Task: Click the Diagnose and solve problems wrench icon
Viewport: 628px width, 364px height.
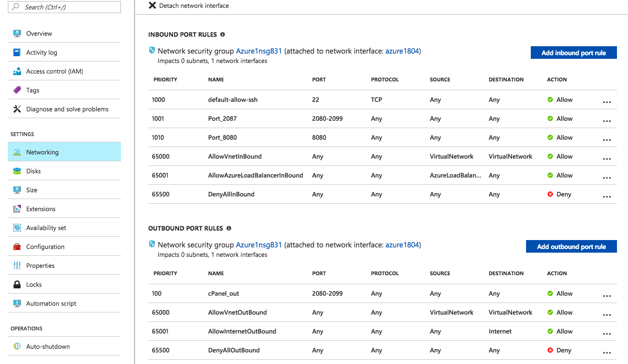Action: click(17, 109)
